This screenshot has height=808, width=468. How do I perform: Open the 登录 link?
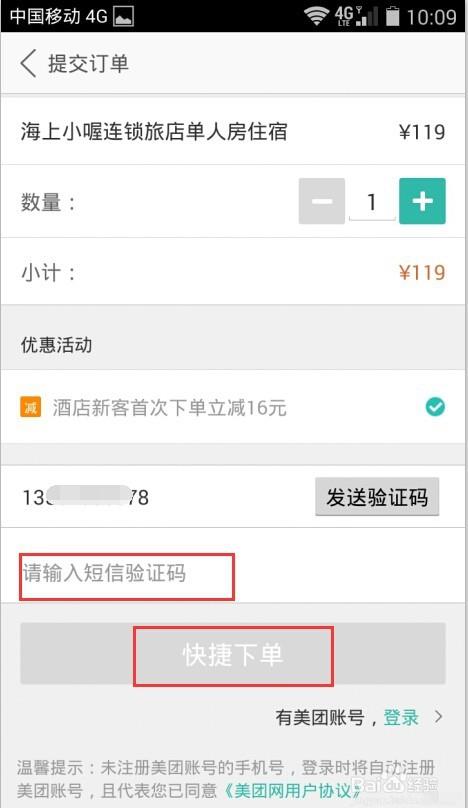401,717
